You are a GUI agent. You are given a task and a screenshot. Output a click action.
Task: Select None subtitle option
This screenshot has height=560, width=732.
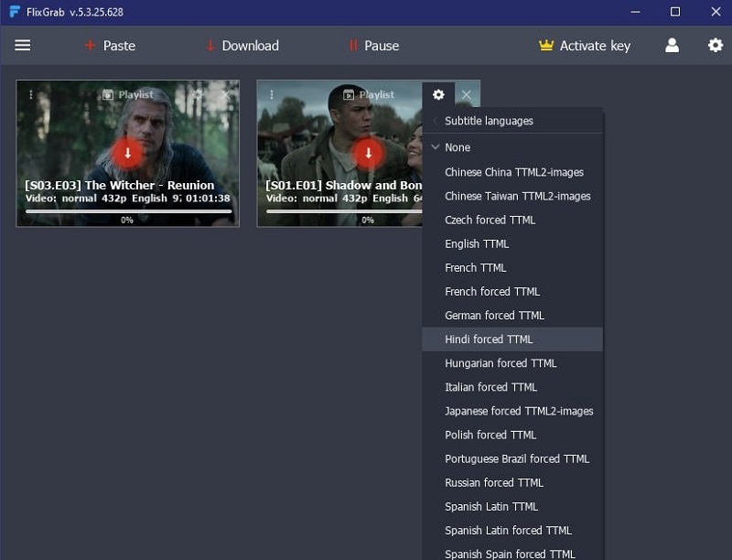(512, 147)
